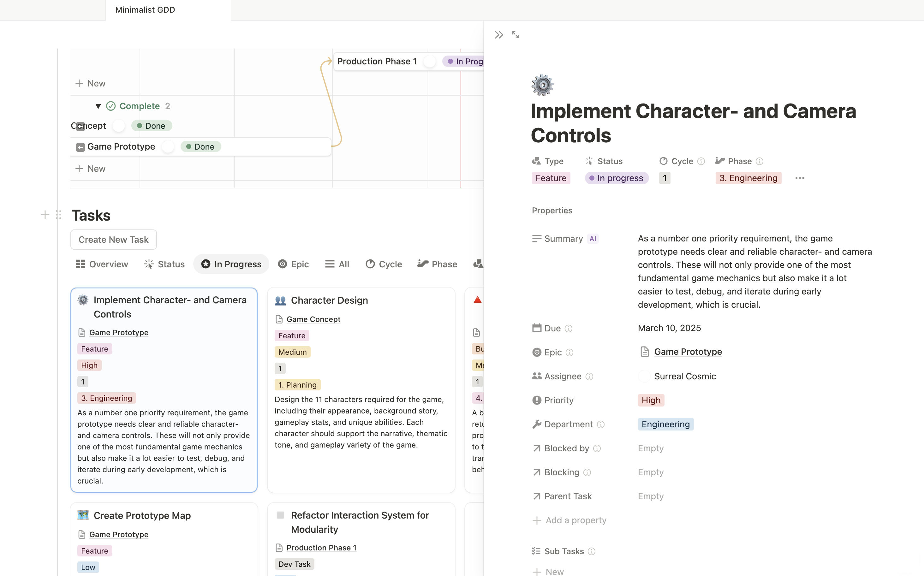Click gear icon on Implement Character card
This screenshot has width=924, height=576.
coord(83,300)
